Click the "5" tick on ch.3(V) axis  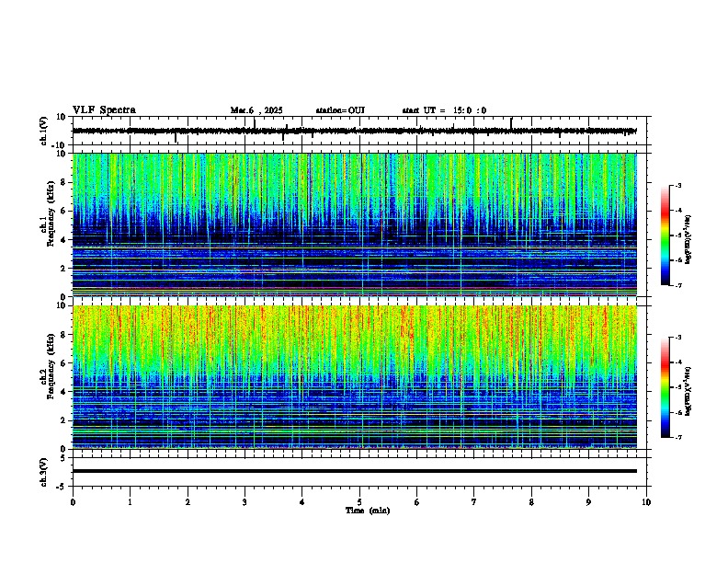(64, 457)
